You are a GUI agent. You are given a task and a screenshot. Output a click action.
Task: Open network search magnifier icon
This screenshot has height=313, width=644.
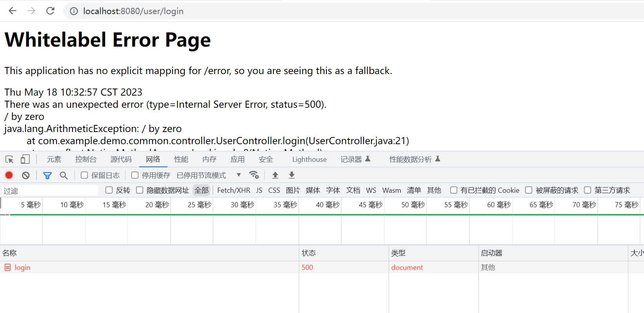[64, 175]
